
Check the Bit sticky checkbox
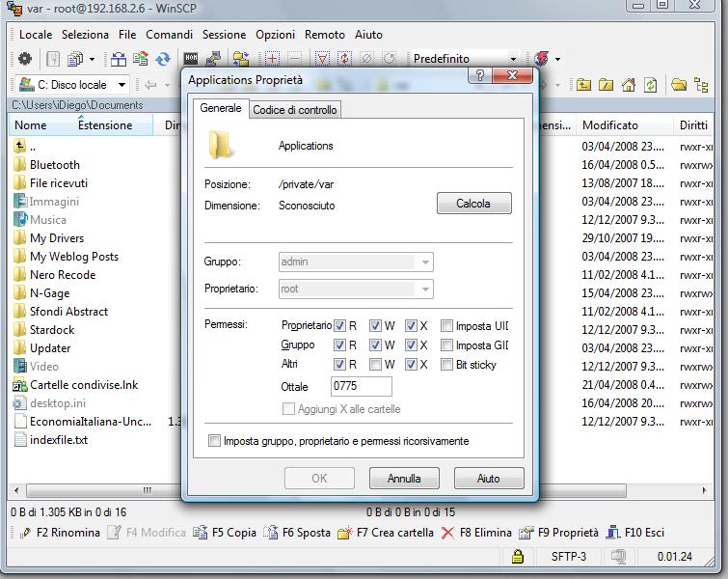[447, 365]
